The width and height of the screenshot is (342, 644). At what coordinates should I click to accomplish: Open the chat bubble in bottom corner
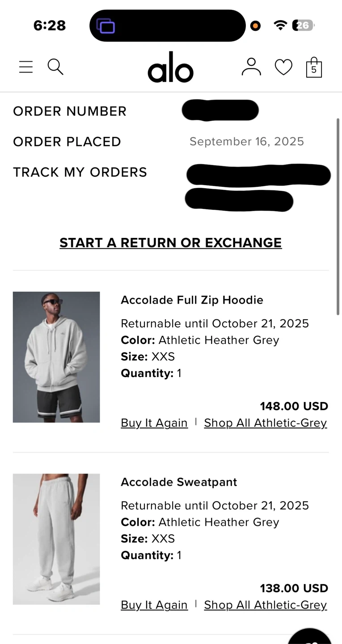311,637
